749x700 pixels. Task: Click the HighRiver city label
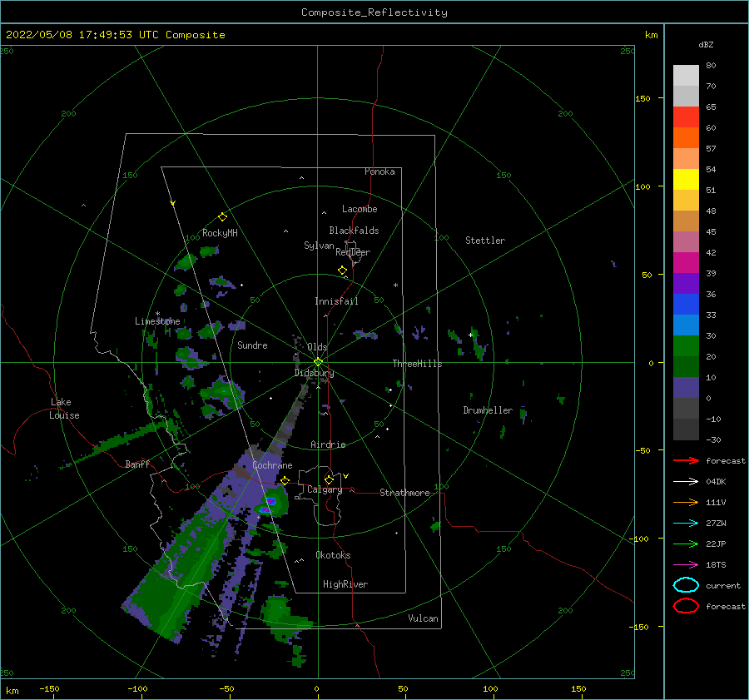click(x=345, y=584)
